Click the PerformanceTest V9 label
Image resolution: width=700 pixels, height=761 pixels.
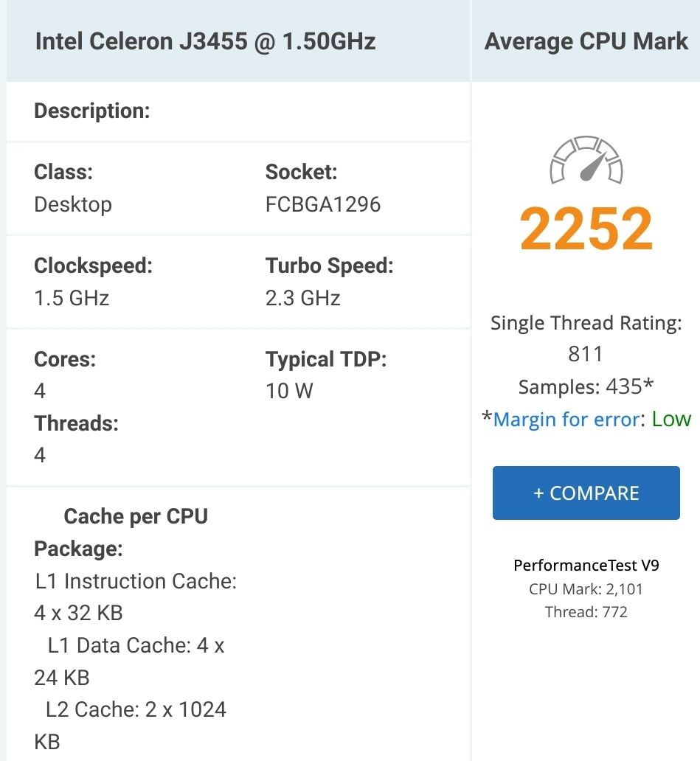coord(586,566)
